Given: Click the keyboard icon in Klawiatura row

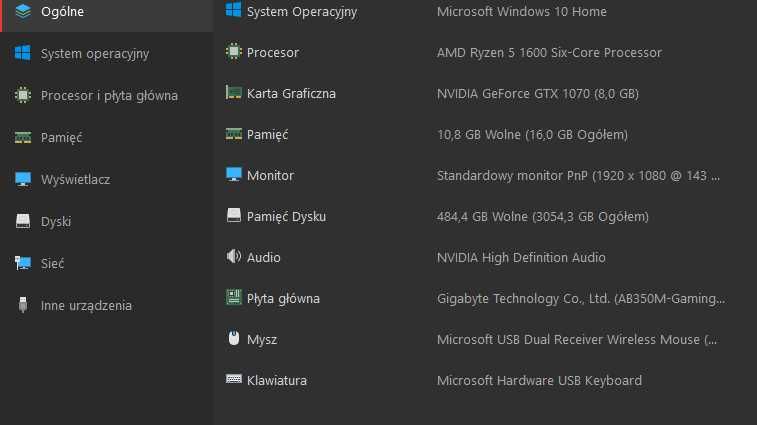Looking at the screenshot, I should coord(234,379).
